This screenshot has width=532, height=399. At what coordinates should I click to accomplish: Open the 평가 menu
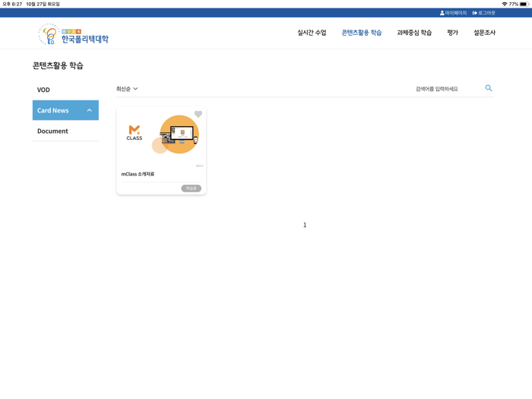click(453, 33)
